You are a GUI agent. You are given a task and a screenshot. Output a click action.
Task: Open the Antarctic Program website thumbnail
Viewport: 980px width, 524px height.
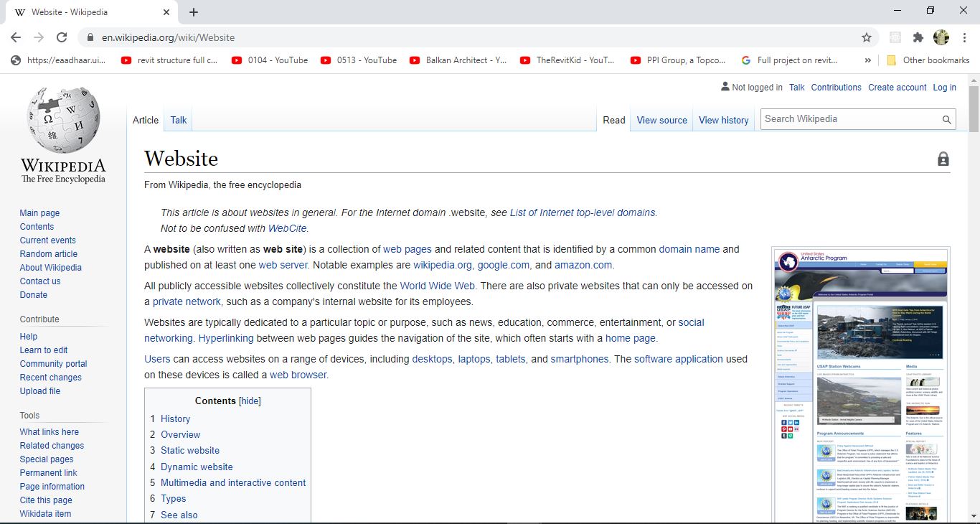tap(861, 386)
